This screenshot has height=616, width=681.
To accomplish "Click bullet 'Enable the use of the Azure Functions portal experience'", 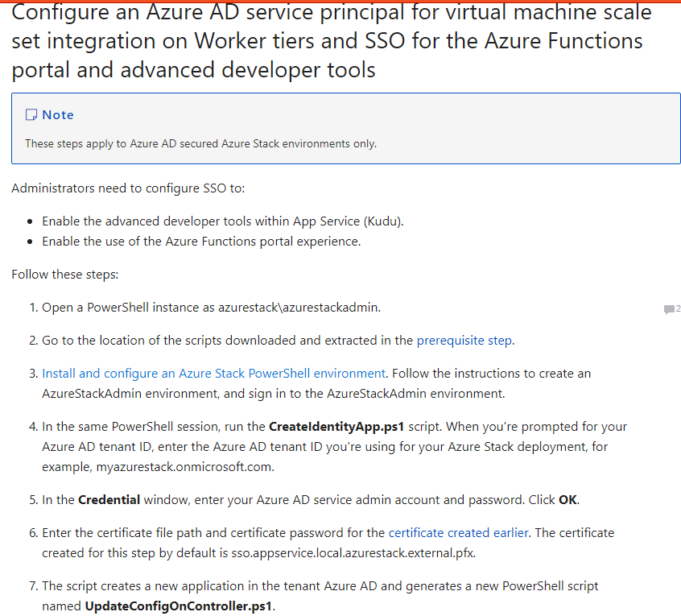I will point(201,242).
